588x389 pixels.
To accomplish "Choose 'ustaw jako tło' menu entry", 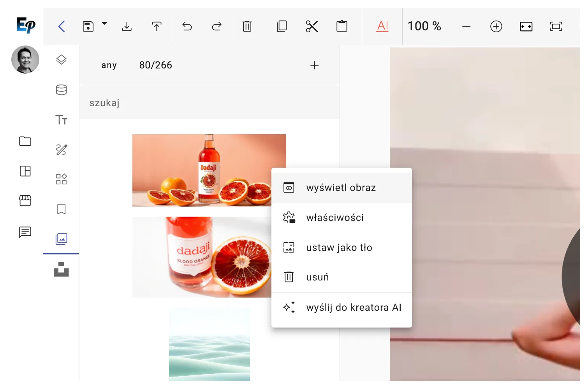I will [342, 247].
